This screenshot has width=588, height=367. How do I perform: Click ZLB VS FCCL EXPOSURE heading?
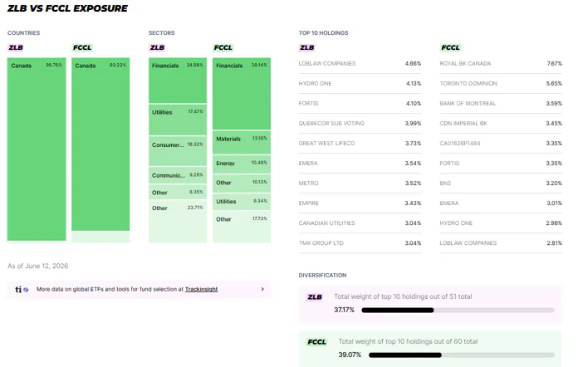click(67, 8)
